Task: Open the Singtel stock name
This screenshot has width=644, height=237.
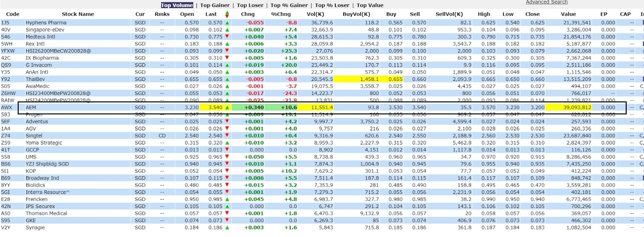Action: (34, 136)
